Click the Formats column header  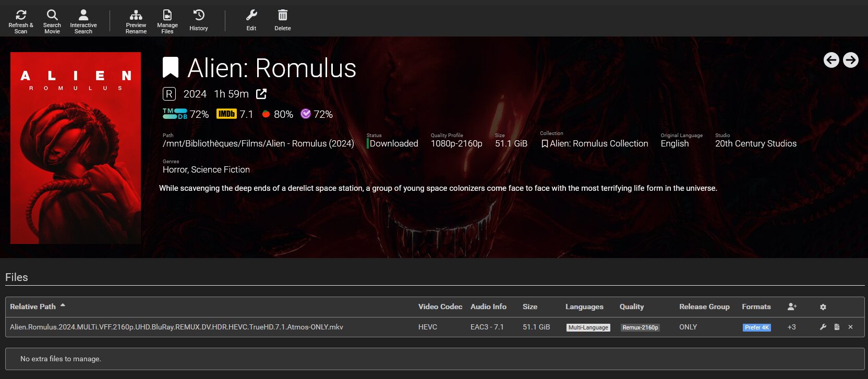click(x=756, y=307)
